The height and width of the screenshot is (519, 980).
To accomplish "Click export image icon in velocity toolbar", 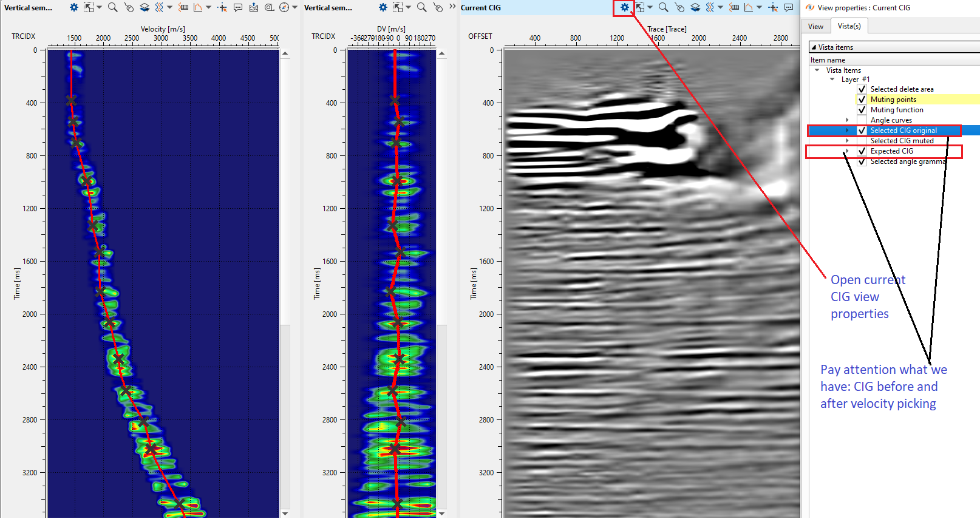I will (253, 7).
